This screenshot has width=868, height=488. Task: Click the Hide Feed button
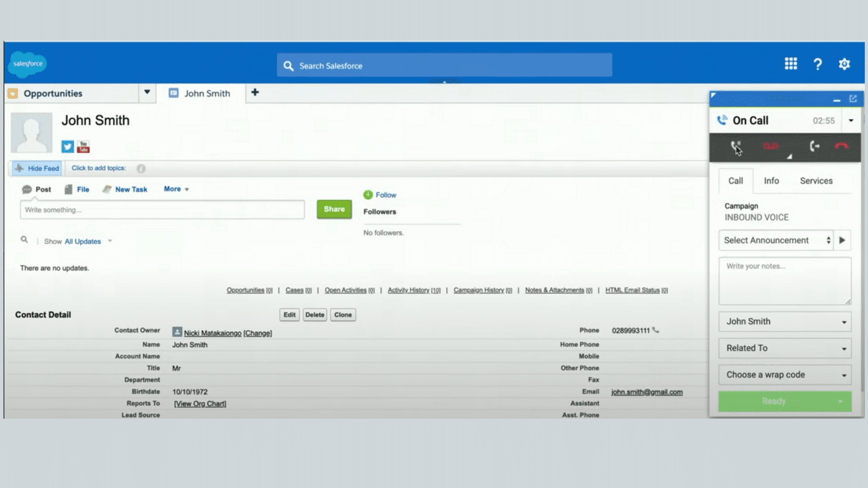point(37,169)
